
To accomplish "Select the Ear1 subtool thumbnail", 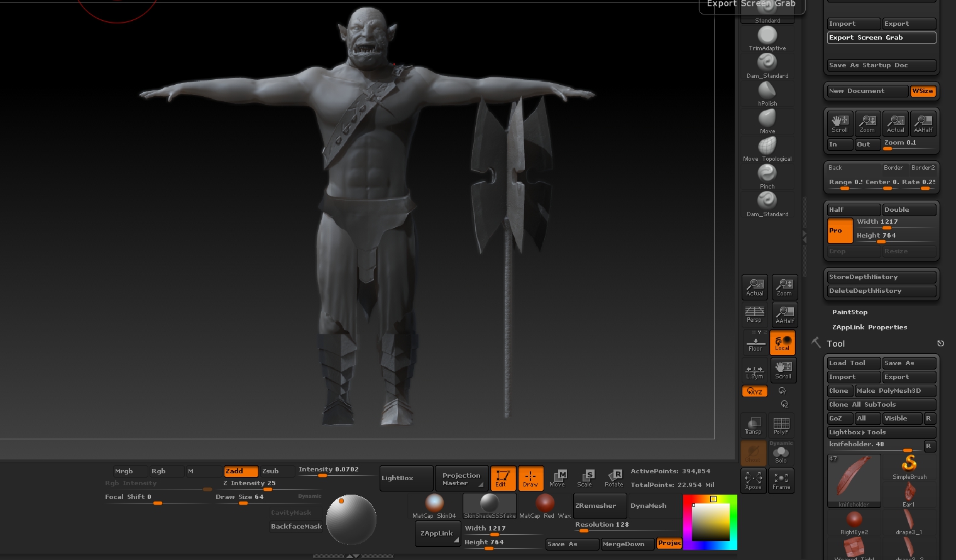I will pyautogui.click(x=909, y=495).
